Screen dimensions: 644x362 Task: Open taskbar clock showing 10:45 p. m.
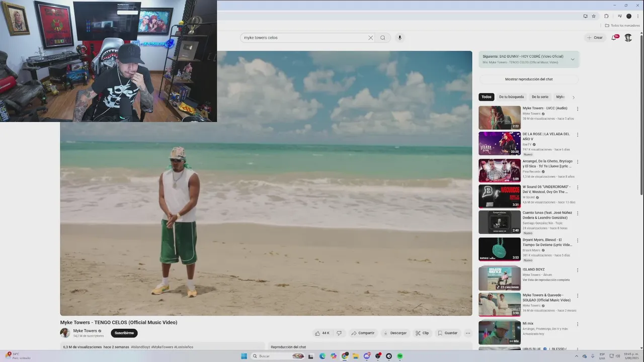(x=631, y=356)
